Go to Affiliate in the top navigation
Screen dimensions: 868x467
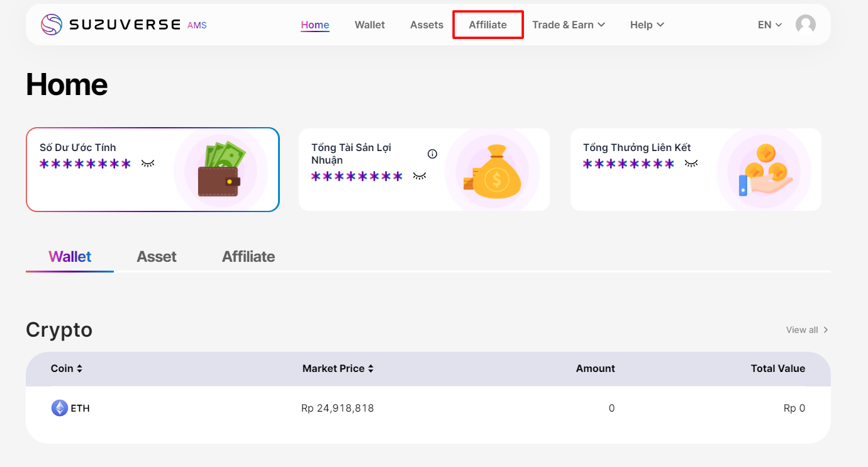coord(487,25)
